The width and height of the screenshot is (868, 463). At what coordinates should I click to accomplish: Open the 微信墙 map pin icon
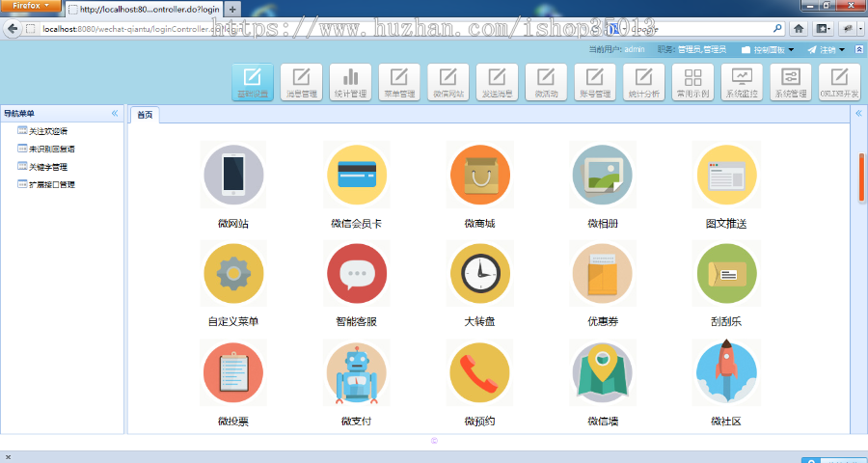[603, 372]
